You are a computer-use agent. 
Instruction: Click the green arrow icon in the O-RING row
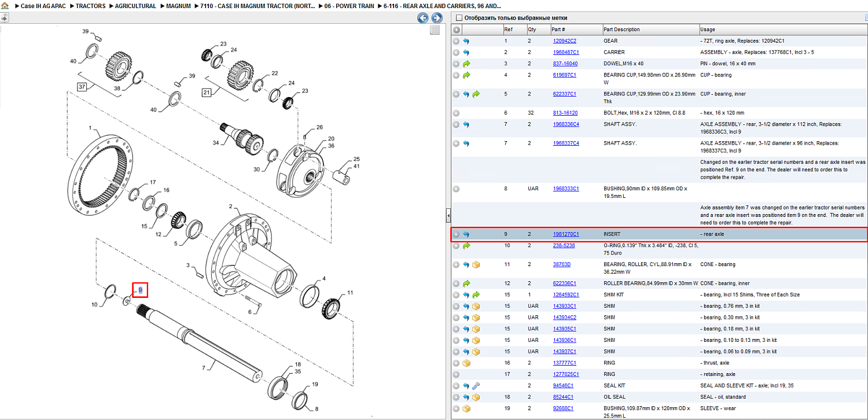click(466, 245)
